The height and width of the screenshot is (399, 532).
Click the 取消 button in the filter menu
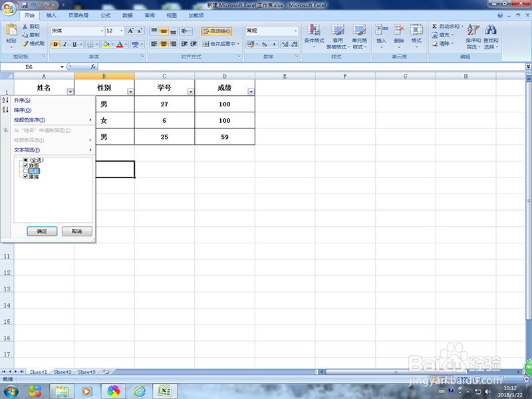pos(77,231)
